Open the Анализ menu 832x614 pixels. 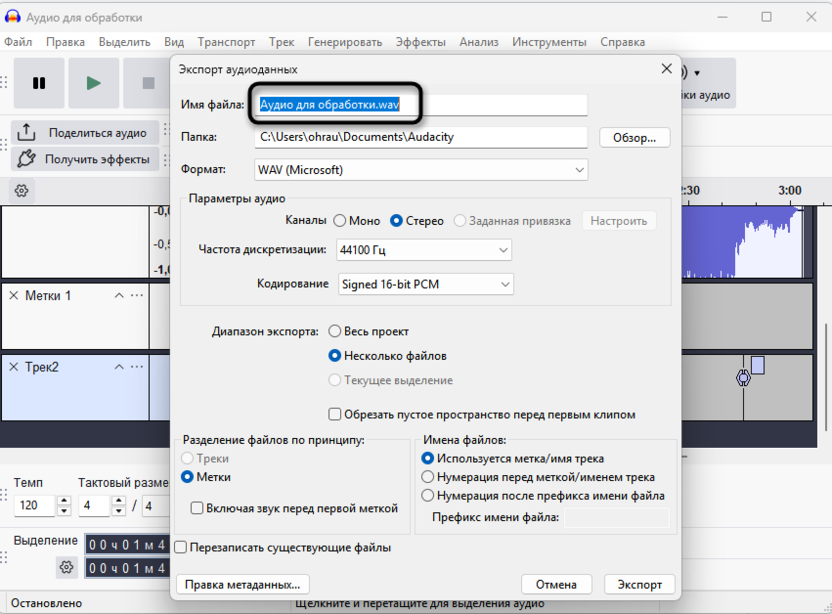point(479,42)
